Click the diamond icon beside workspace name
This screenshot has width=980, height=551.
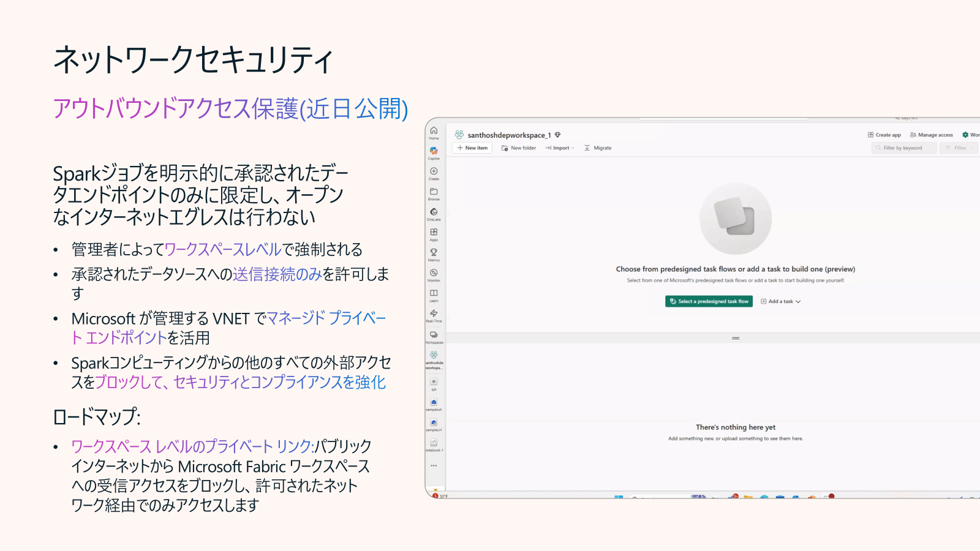[557, 135]
